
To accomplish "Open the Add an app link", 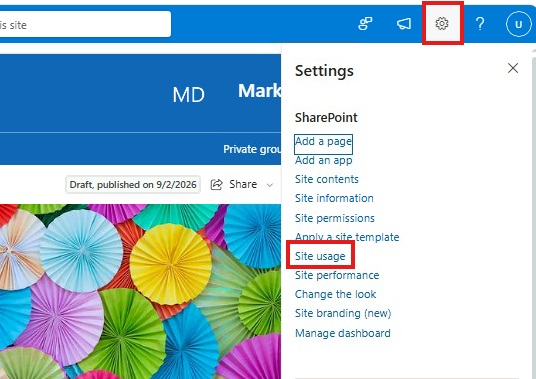I will [x=323, y=160].
